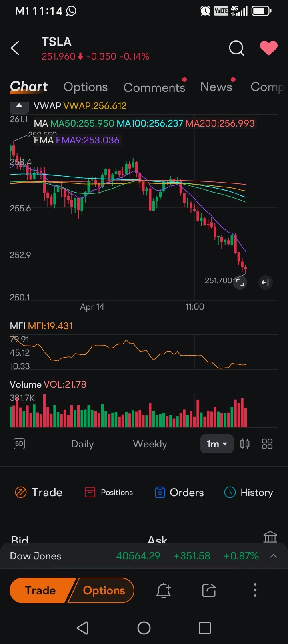Tap the EMA9:253.036 indicator label
The image size is (288, 644).
pyautogui.click(x=88, y=140)
